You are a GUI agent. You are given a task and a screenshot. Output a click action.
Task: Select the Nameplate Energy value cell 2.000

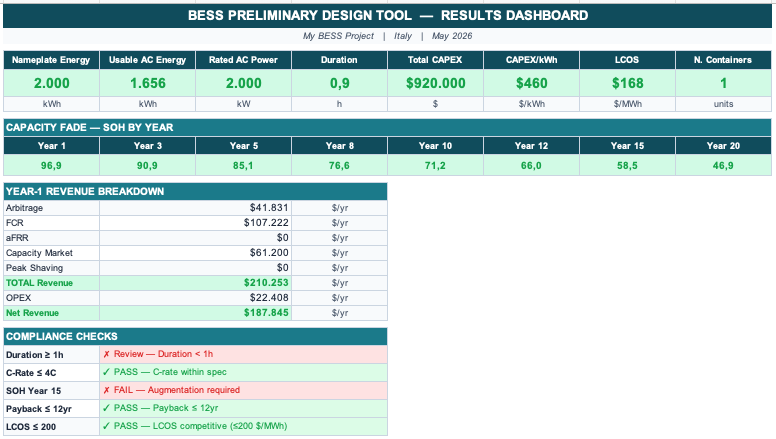(51, 83)
